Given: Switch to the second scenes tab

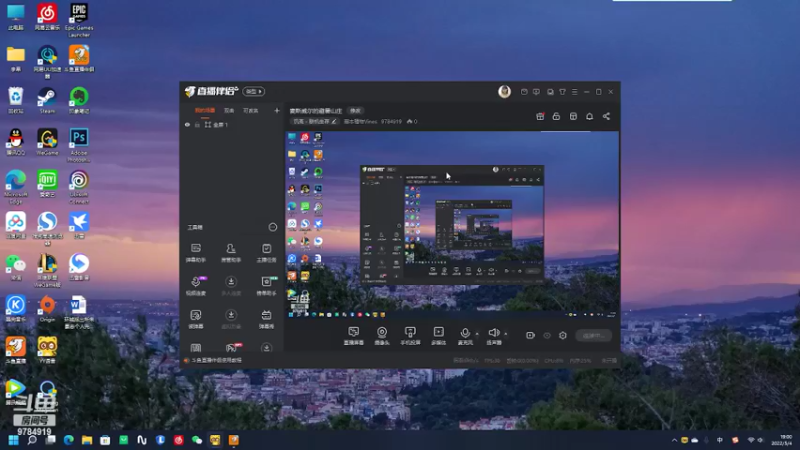Looking at the screenshot, I should point(229,110).
